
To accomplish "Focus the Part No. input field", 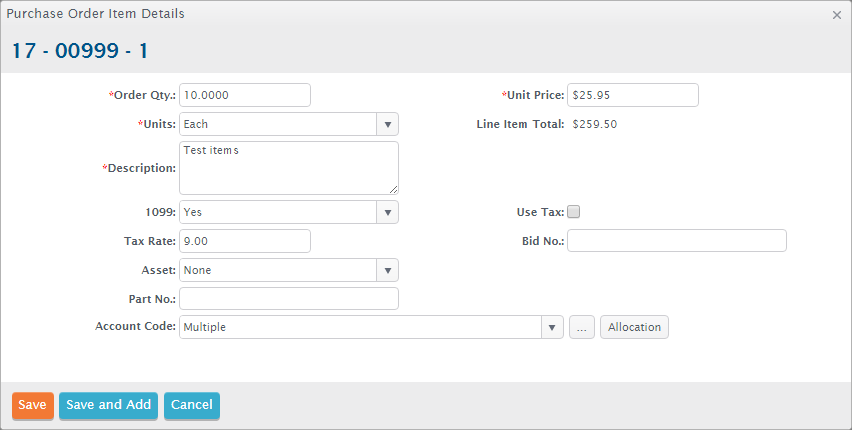I will click(x=288, y=299).
